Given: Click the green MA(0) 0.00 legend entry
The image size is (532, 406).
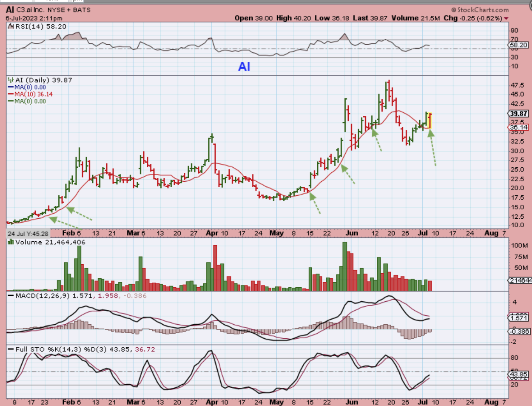Looking at the screenshot, I should click(27, 101).
